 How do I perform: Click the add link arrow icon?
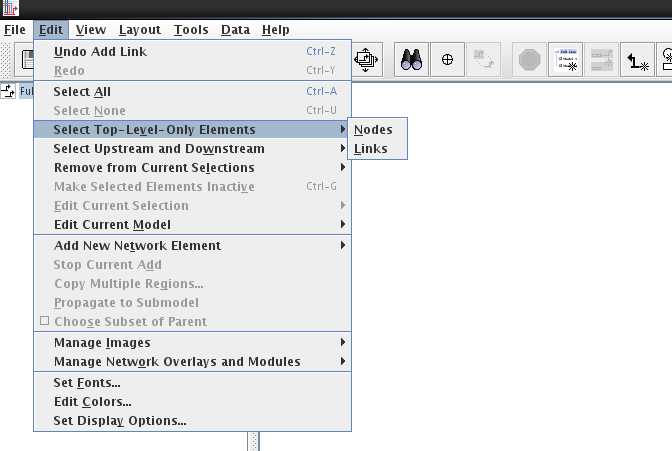[636, 60]
